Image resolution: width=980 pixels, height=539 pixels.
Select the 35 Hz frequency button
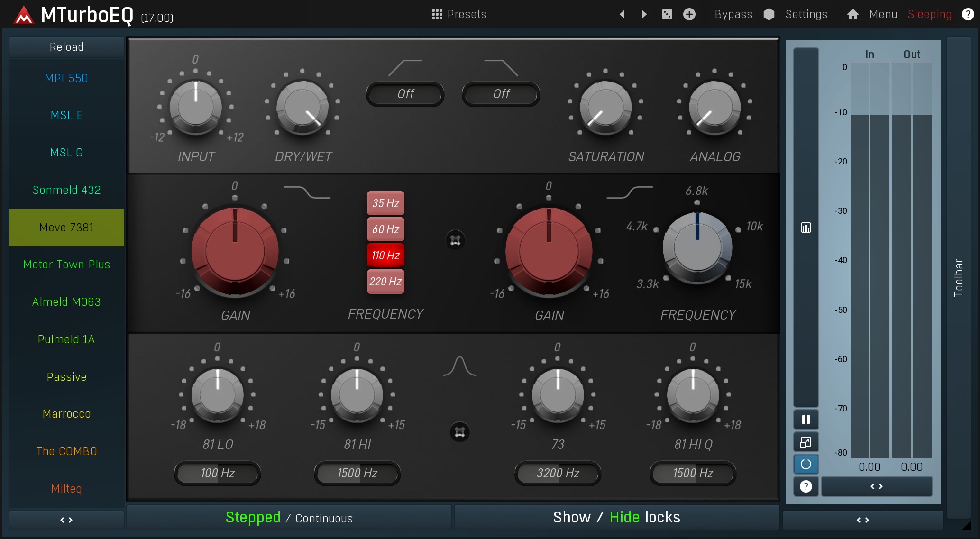coord(385,203)
